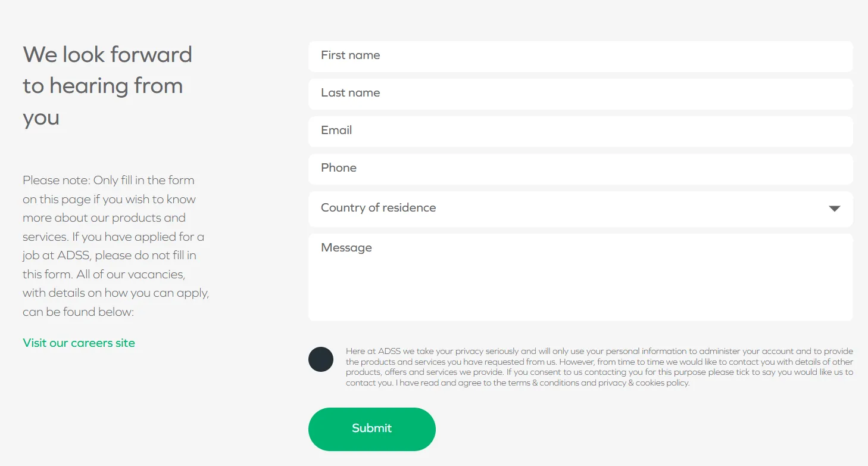Tick the round privacy consent checkbox
The width and height of the screenshot is (868, 466).
(321, 359)
